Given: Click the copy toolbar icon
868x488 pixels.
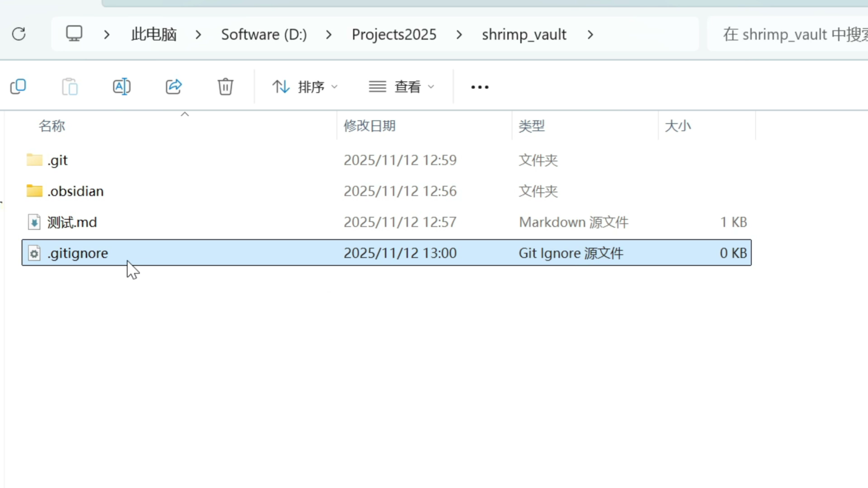Looking at the screenshot, I should [18, 87].
